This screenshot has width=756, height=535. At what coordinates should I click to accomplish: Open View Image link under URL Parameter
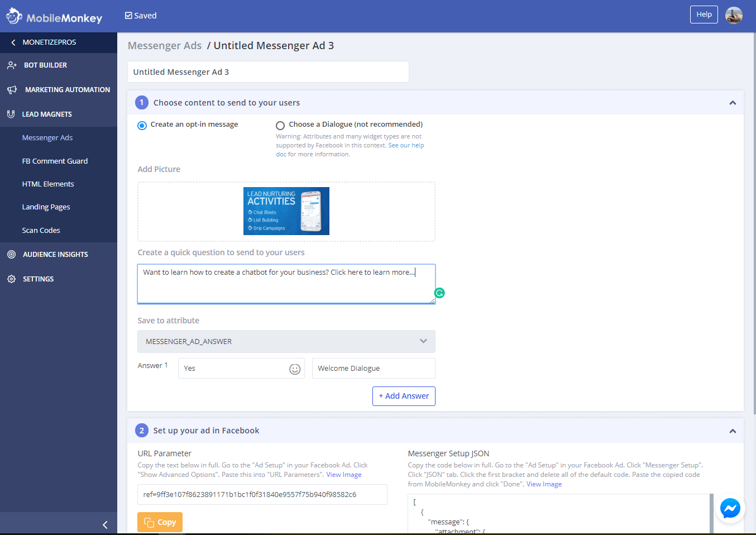click(344, 475)
